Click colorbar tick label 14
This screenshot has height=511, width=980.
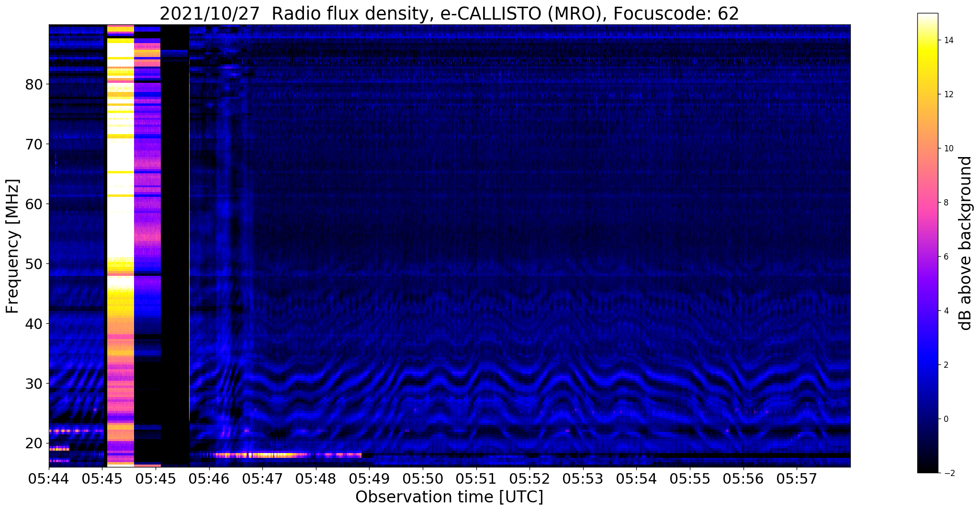click(948, 40)
